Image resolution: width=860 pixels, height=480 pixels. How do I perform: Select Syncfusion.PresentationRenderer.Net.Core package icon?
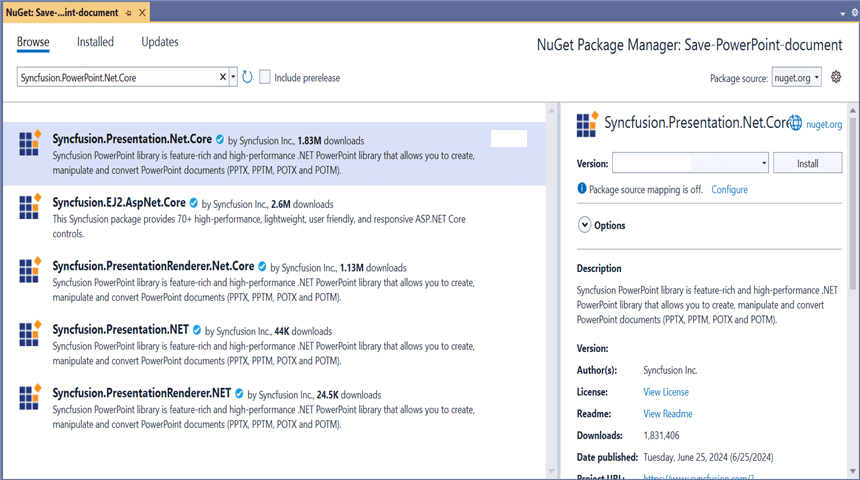click(x=30, y=270)
